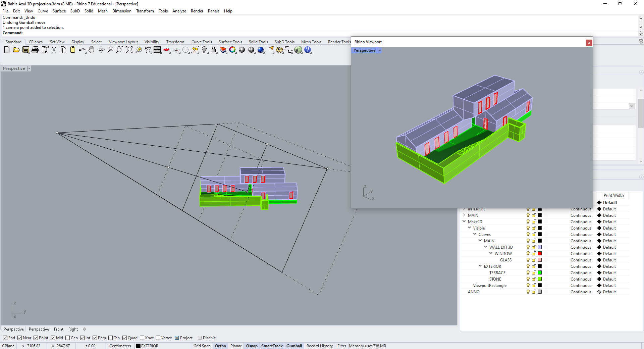Toggle the Ortho status bar button

tap(220, 346)
